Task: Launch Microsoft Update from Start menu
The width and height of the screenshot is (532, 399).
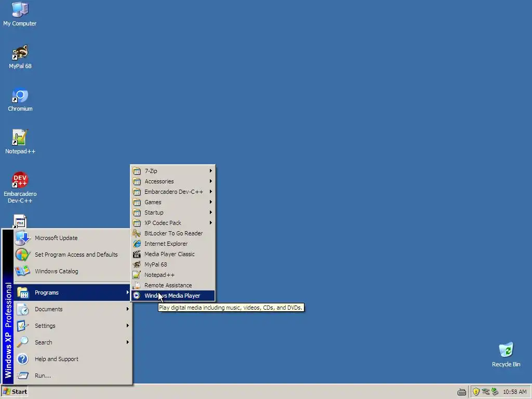Action: click(x=72, y=238)
